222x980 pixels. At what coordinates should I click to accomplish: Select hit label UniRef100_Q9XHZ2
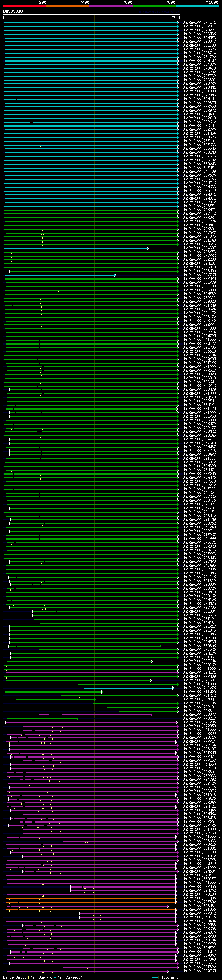coord(199,210)
